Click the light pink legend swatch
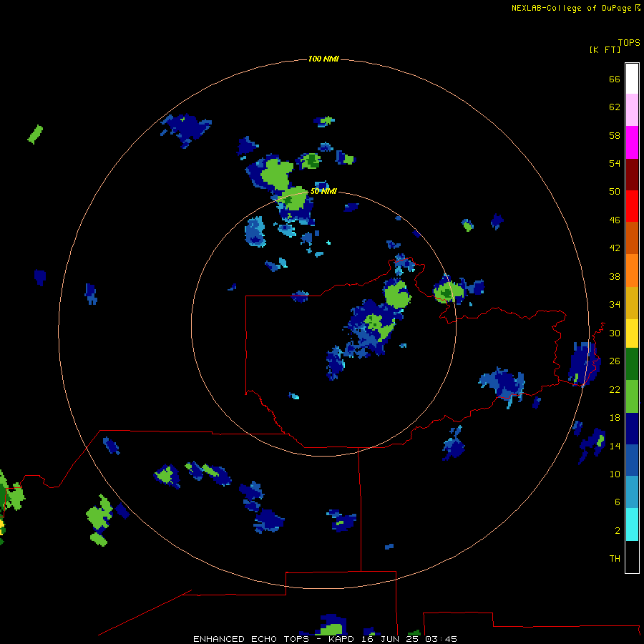 (632, 110)
